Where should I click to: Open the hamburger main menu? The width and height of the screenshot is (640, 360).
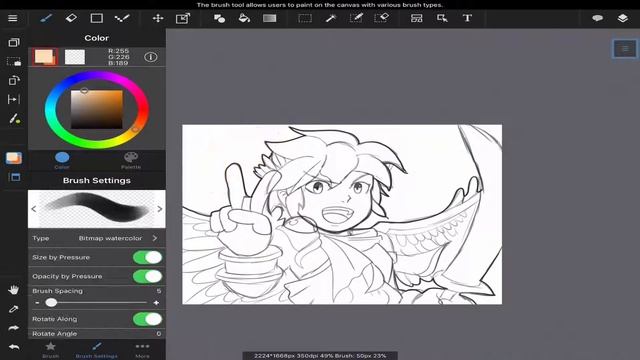point(13,18)
